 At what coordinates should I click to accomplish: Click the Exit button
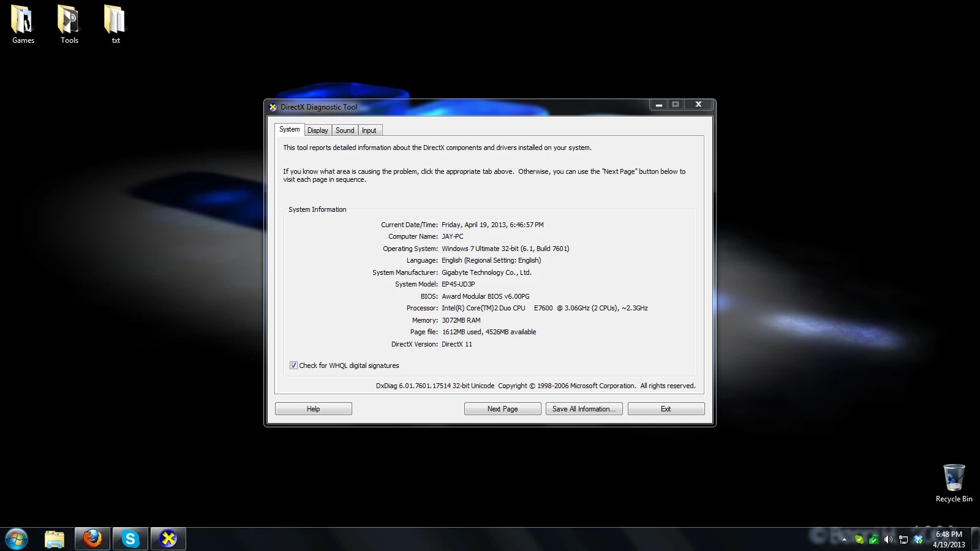pyautogui.click(x=666, y=409)
